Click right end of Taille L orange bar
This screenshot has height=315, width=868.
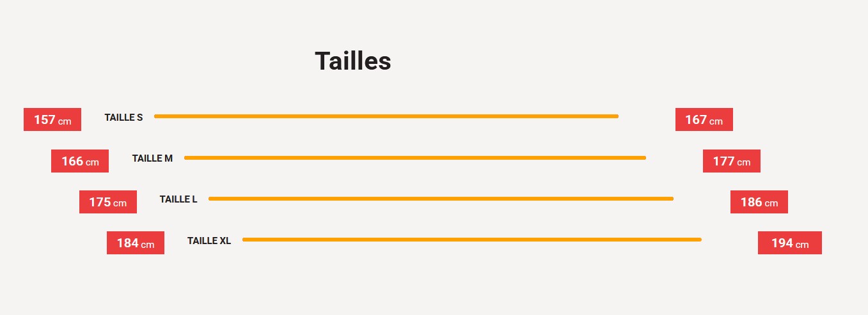click(671, 199)
